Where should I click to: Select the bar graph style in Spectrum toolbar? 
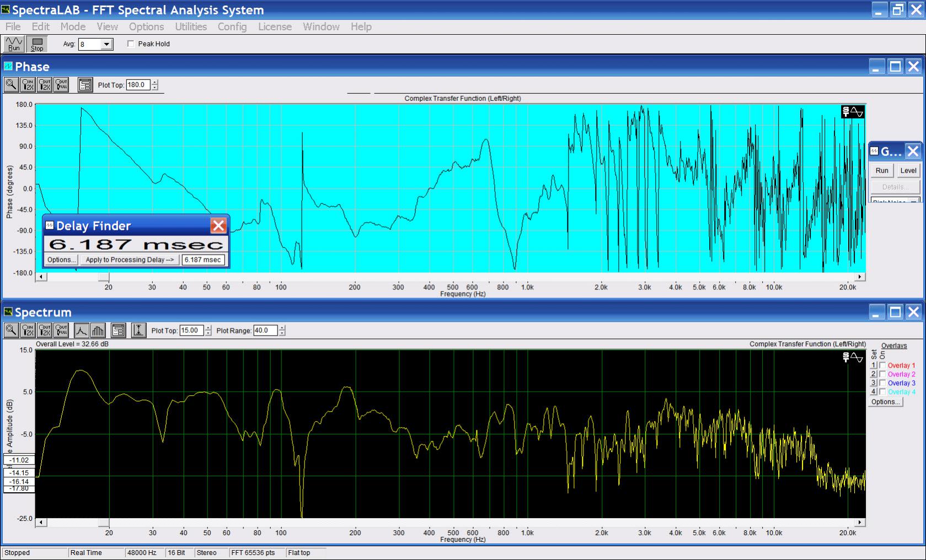(98, 331)
